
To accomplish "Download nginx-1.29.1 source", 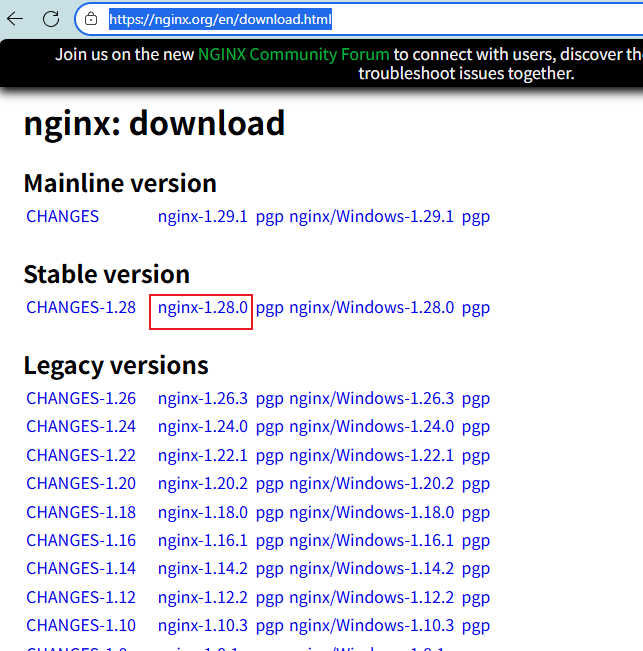I will click(203, 216).
